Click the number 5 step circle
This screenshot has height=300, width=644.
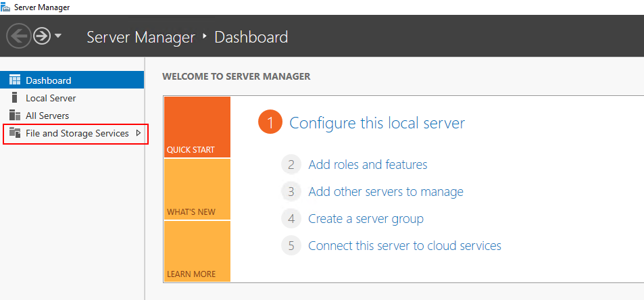coord(291,246)
